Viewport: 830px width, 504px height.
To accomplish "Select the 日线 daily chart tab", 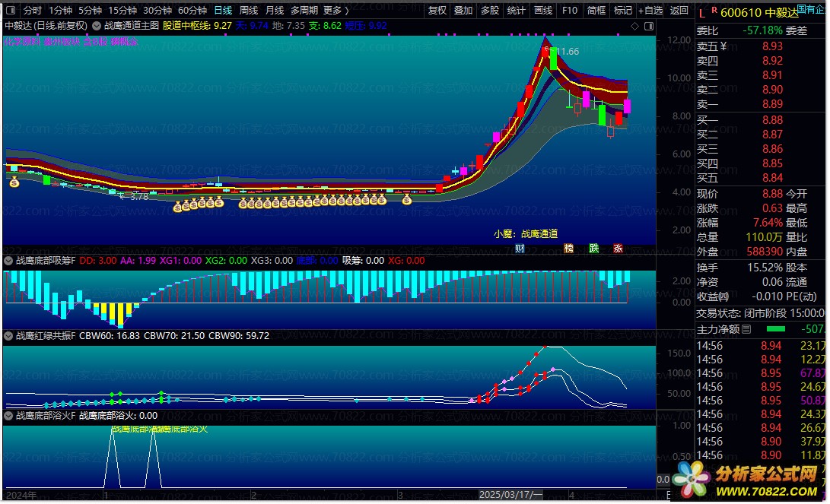I will tap(223, 10).
